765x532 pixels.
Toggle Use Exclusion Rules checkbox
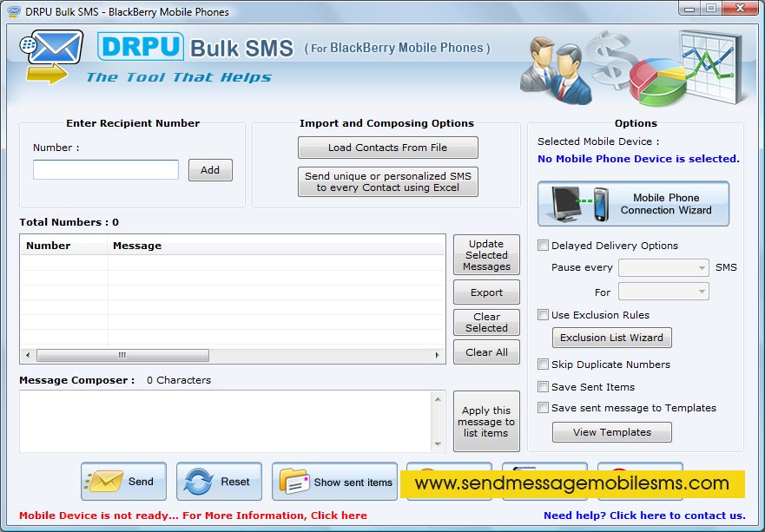coord(543,314)
